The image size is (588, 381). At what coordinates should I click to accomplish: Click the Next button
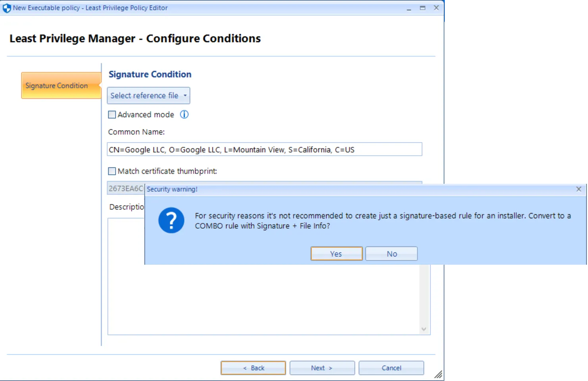(322, 368)
